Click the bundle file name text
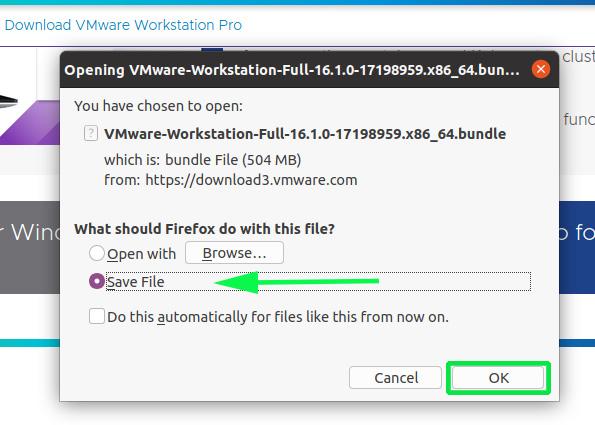 click(x=305, y=134)
